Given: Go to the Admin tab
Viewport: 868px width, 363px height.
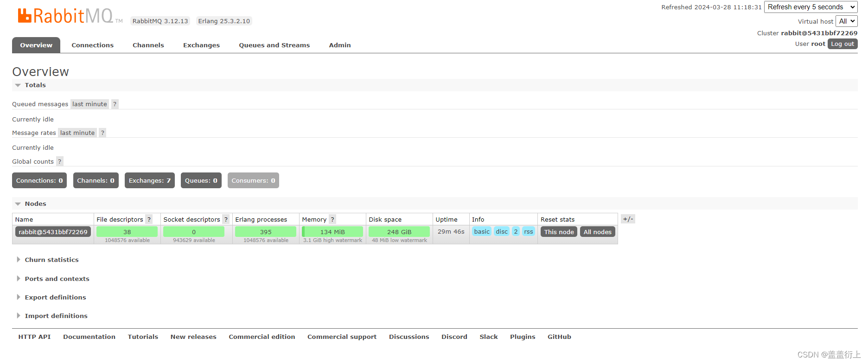Looking at the screenshot, I should point(340,45).
